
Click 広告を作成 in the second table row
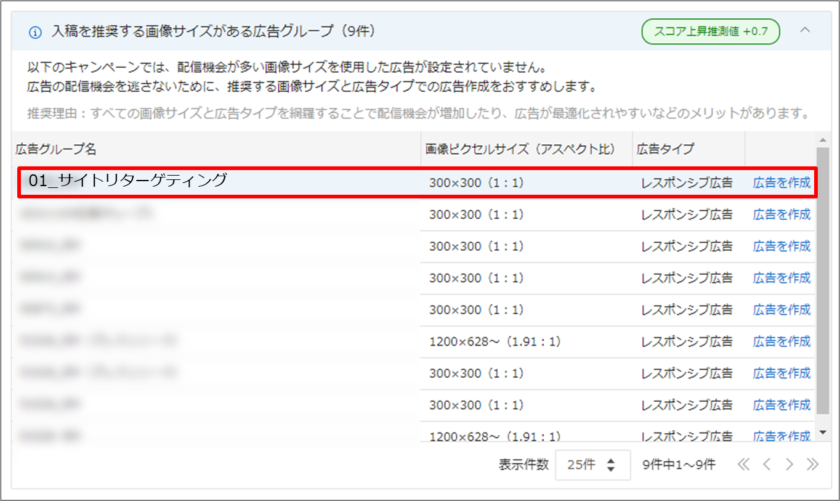click(781, 214)
